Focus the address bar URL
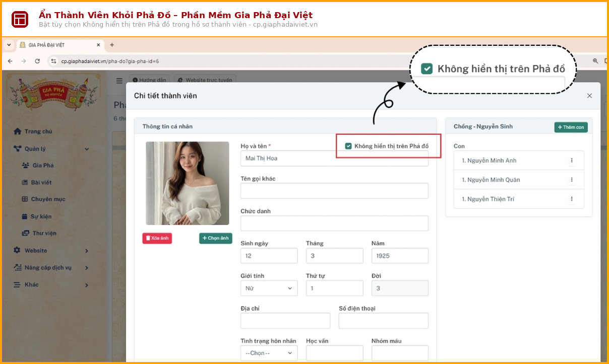This screenshot has width=609, height=364. (110, 61)
